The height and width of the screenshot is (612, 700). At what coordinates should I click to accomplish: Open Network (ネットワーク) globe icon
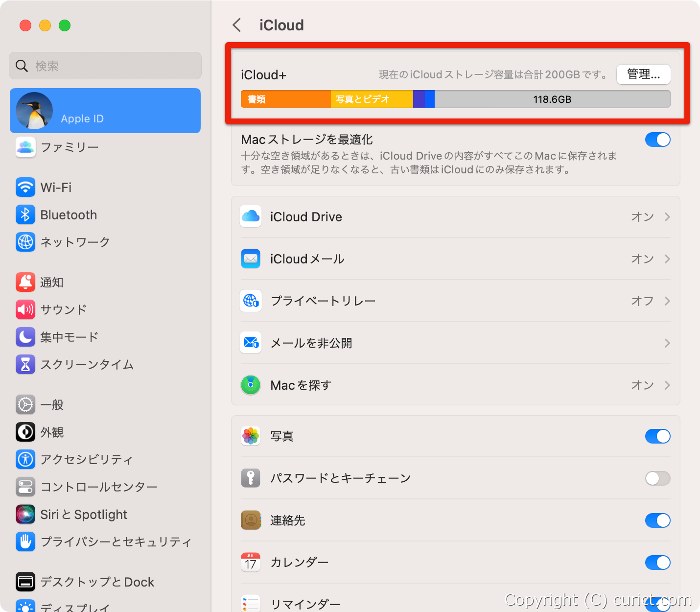[x=25, y=242]
